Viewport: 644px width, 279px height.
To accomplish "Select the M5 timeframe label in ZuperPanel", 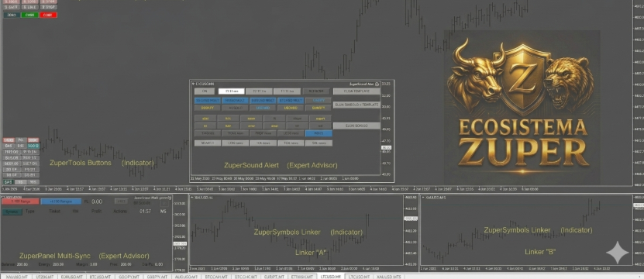I will tap(163, 212).
